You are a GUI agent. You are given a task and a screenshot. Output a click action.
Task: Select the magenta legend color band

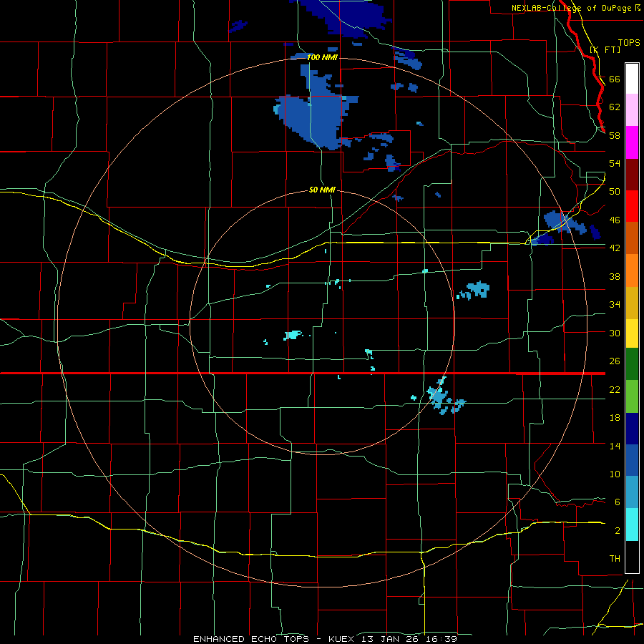coord(632,142)
